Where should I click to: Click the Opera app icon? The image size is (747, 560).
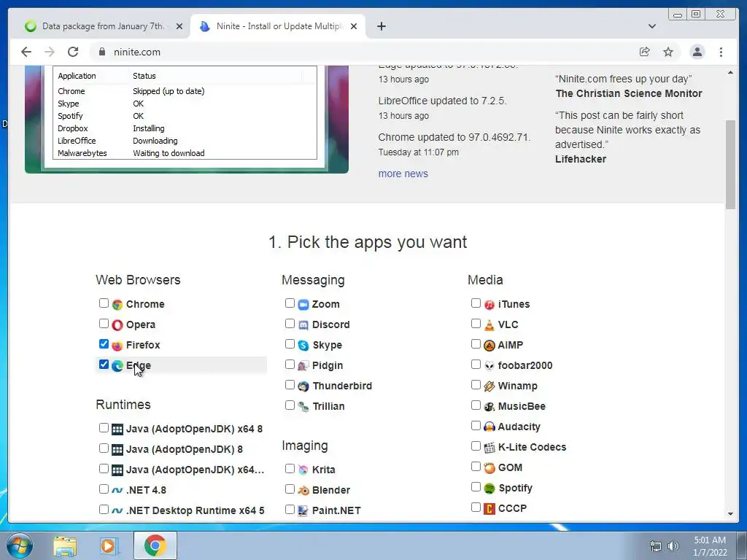[x=117, y=324]
